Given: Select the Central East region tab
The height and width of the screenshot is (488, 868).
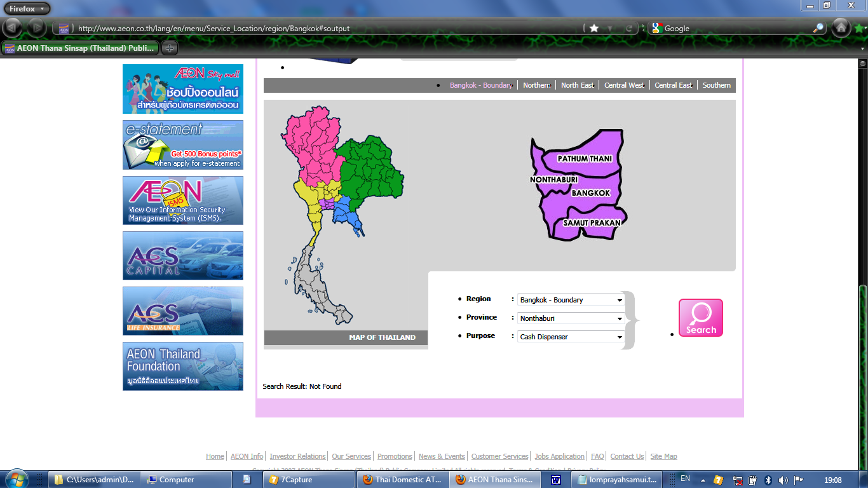Looking at the screenshot, I should pyautogui.click(x=674, y=85).
